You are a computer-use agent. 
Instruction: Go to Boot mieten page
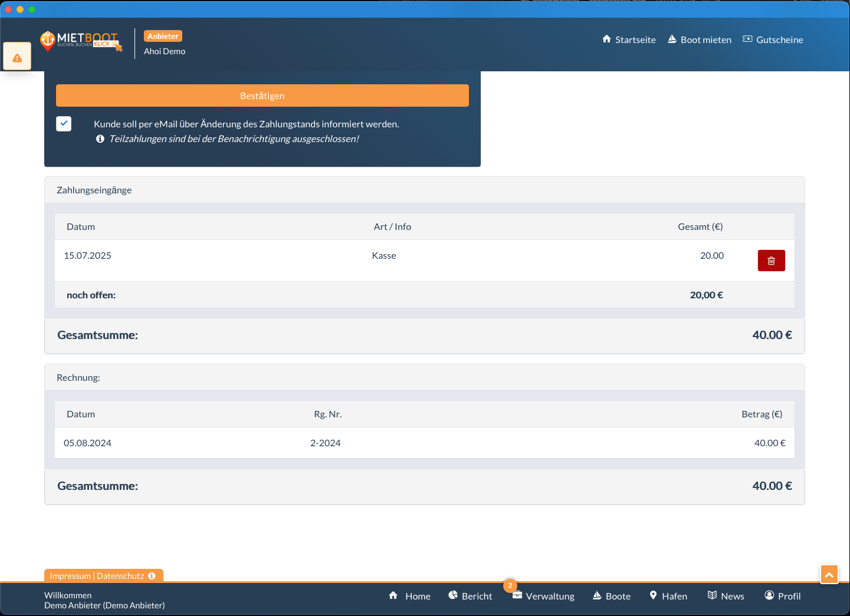[700, 39]
